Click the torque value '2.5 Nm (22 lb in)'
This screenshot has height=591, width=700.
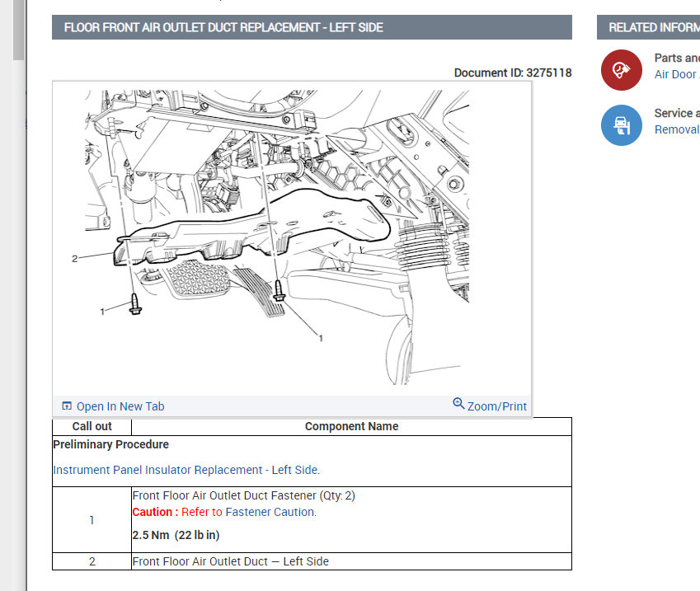click(x=176, y=535)
